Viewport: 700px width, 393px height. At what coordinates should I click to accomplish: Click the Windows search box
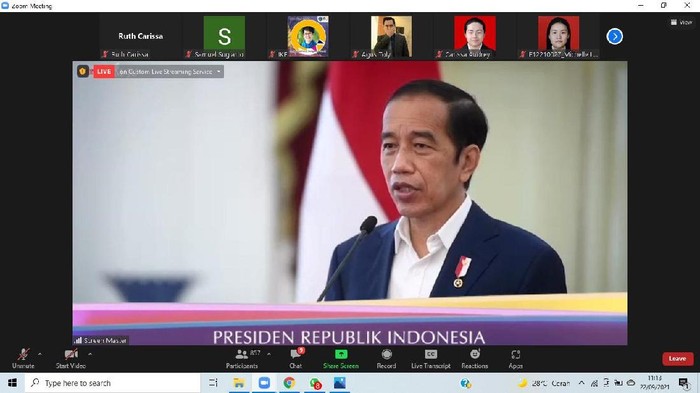coord(112,383)
